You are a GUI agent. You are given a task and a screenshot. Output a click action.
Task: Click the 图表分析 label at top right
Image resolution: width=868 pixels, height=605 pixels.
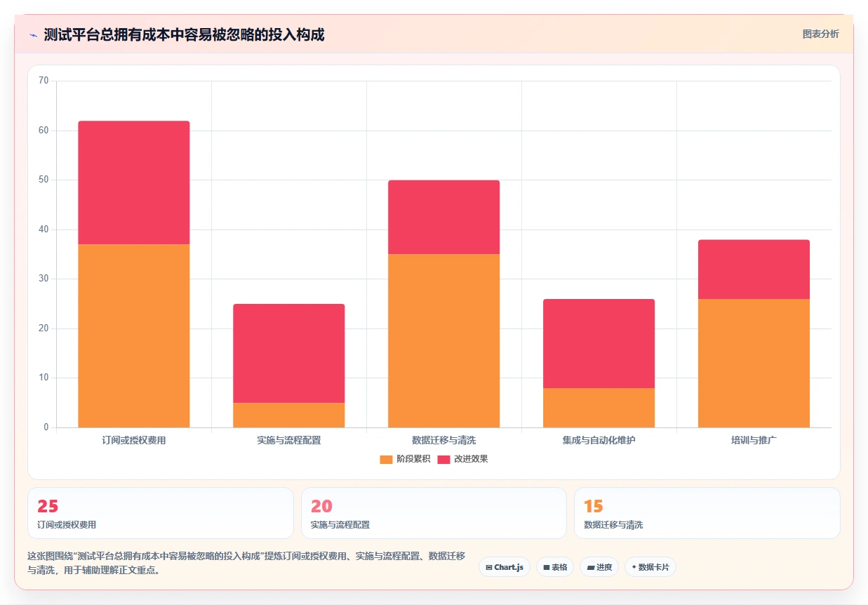(x=820, y=34)
